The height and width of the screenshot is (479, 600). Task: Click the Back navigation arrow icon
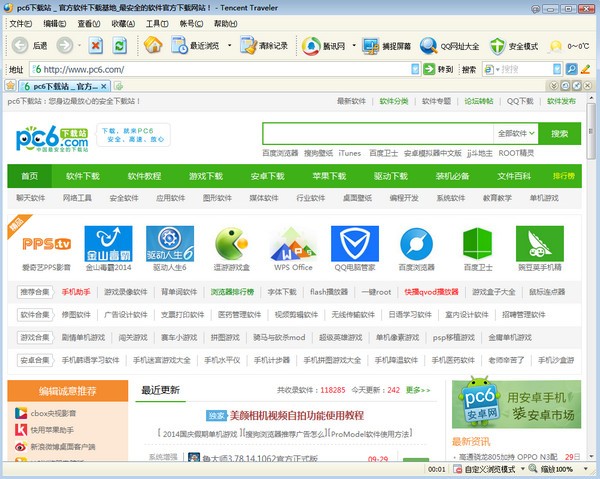pyautogui.click(x=20, y=46)
